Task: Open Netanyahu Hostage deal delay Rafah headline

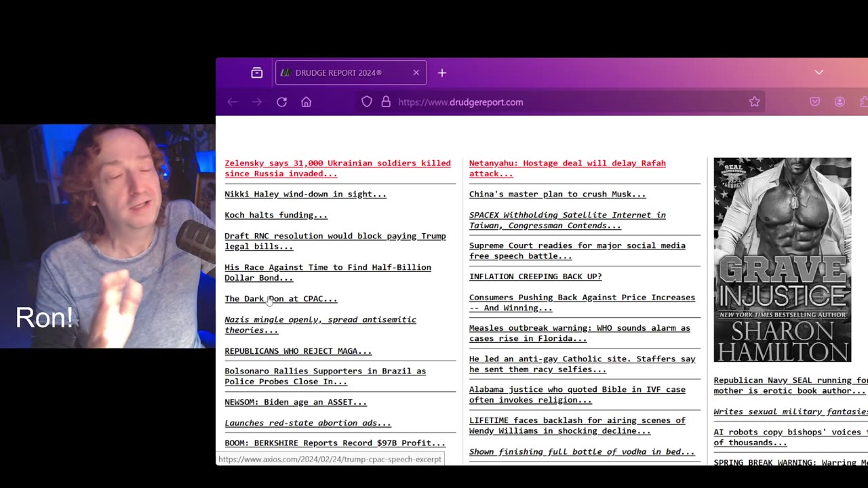Action: point(568,168)
